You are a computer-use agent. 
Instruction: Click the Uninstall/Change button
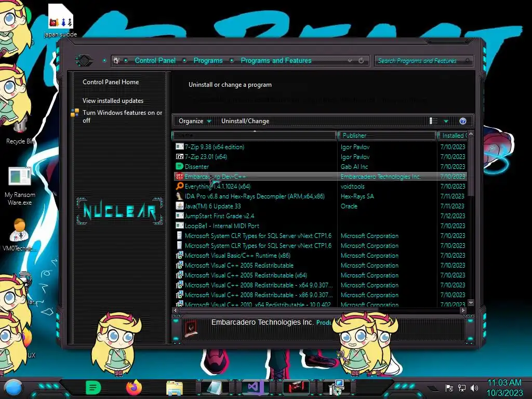(245, 121)
